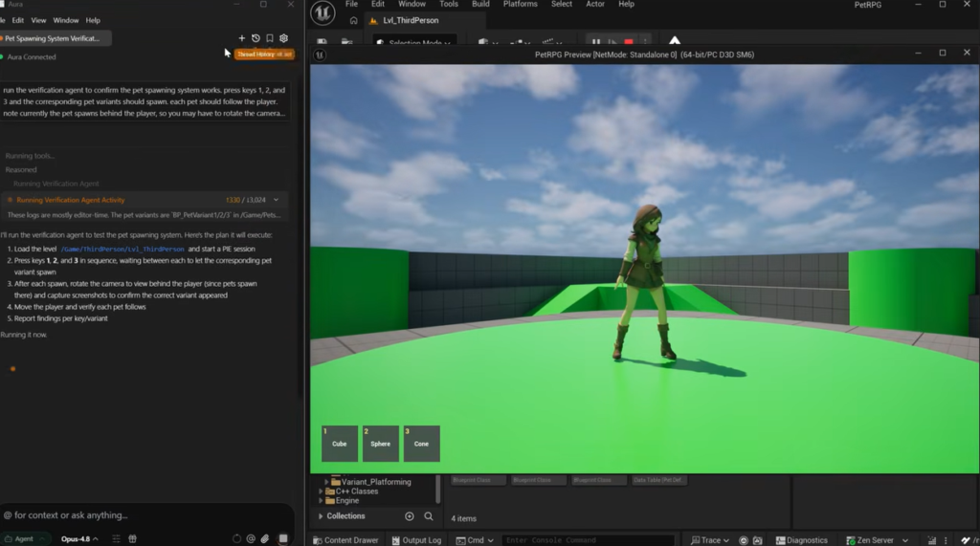Viewport: 980px width, 546px height.
Task: Pause the Play-In-Editor session
Action: [596, 42]
